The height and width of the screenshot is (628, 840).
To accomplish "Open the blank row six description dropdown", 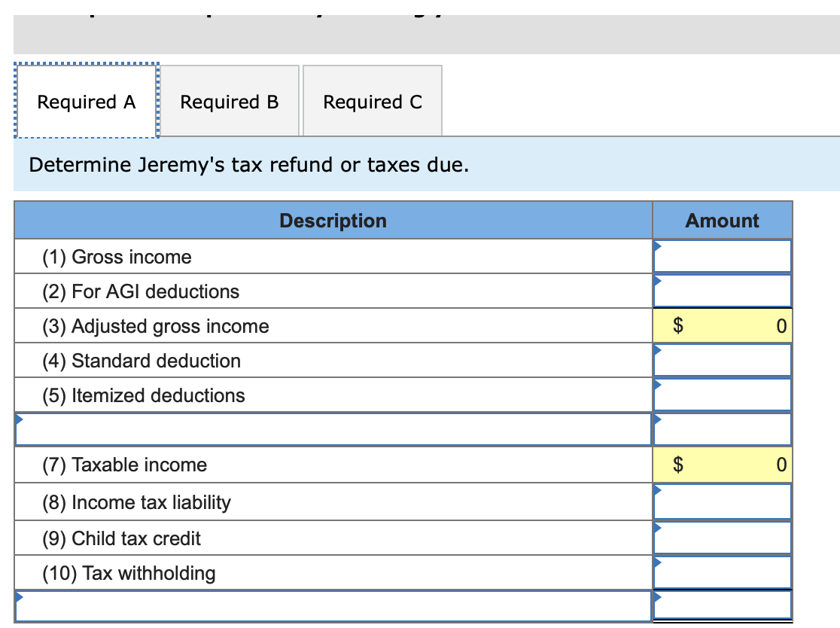I will [x=333, y=429].
